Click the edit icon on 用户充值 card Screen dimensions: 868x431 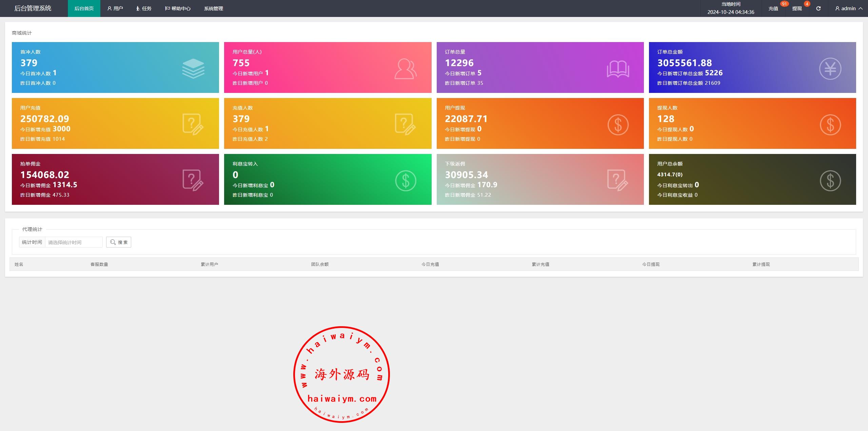(x=193, y=124)
